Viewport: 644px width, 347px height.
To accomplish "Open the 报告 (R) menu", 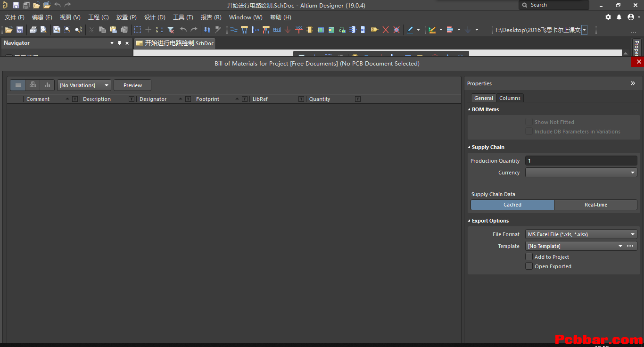I will [x=211, y=17].
